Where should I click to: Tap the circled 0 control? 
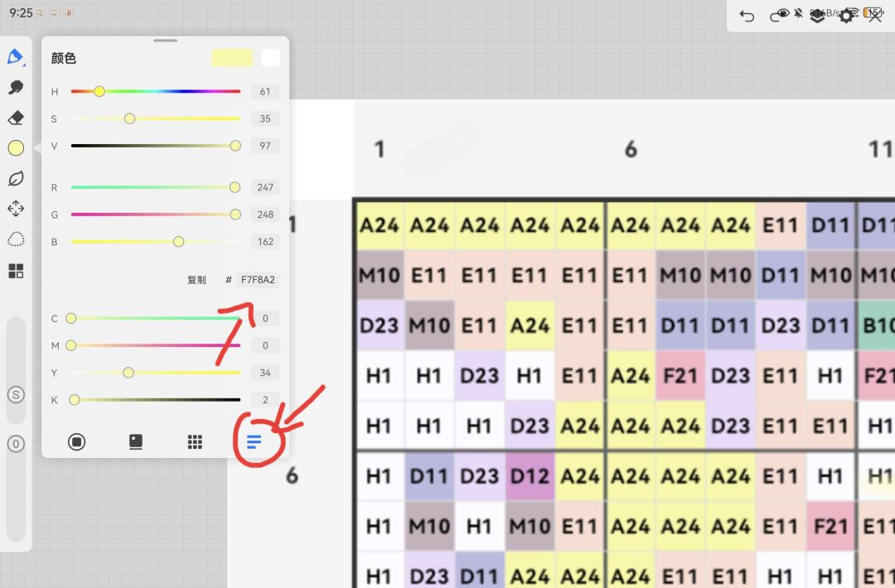pos(16,444)
